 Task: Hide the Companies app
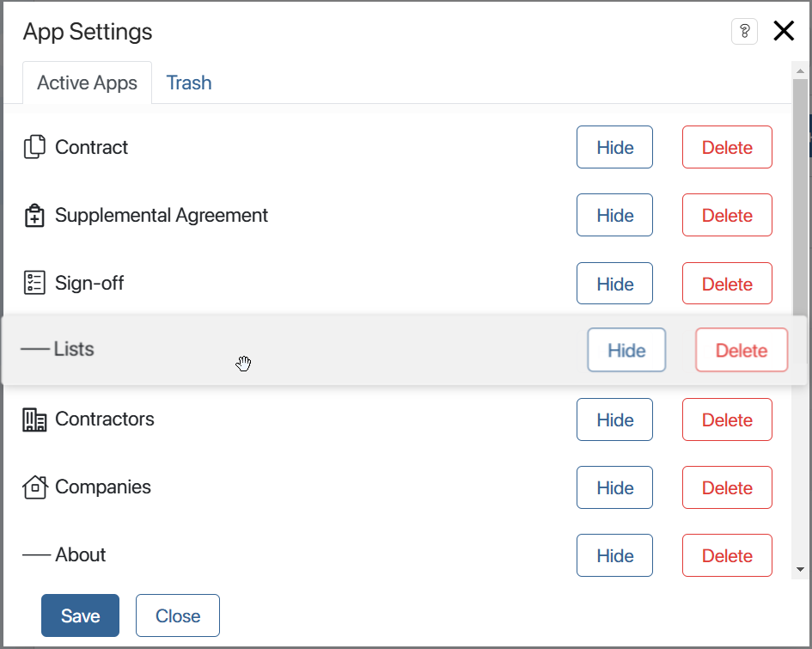tap(614, 488)
